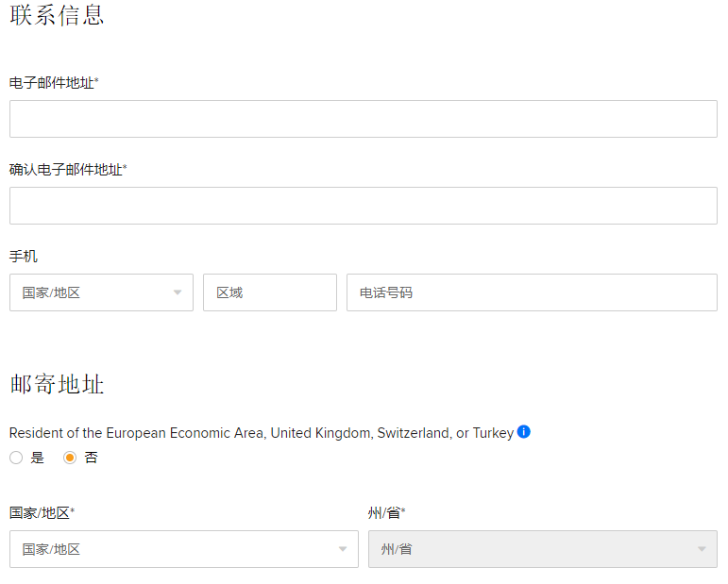Click the 国家/地区* label above the mailing dropdown
The height and width of the screenshot is (584, 728).
(42, 513)
